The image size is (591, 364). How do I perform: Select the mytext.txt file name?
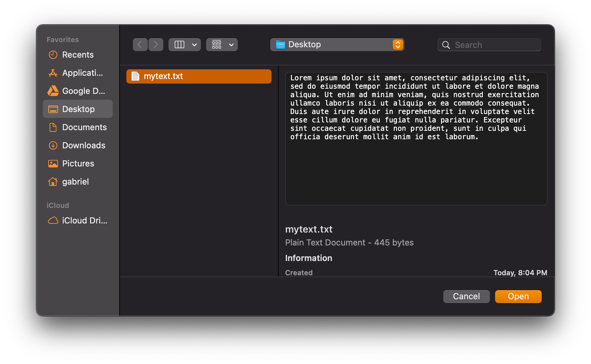tap(163, 76)
